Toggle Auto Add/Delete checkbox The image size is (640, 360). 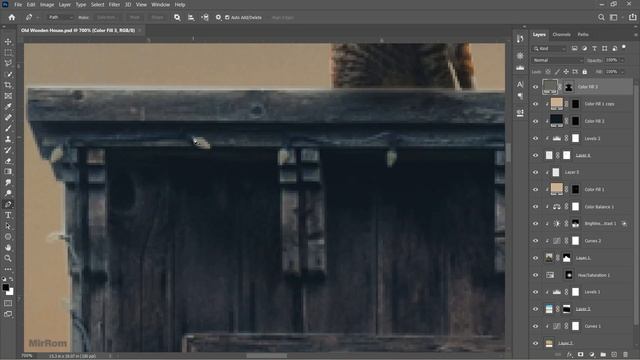click(x=227, y=18)
